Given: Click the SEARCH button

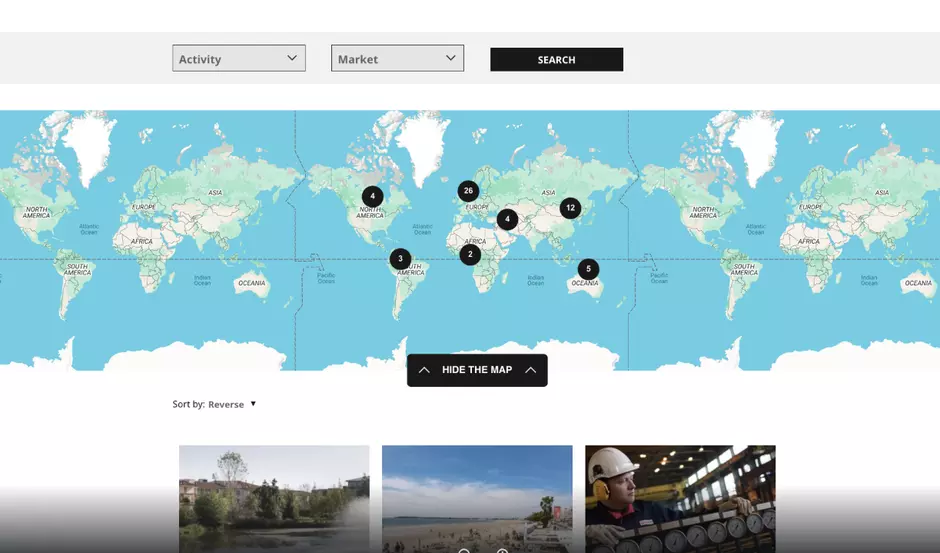Looking at the screenshot, I should [x=556, y=59].
